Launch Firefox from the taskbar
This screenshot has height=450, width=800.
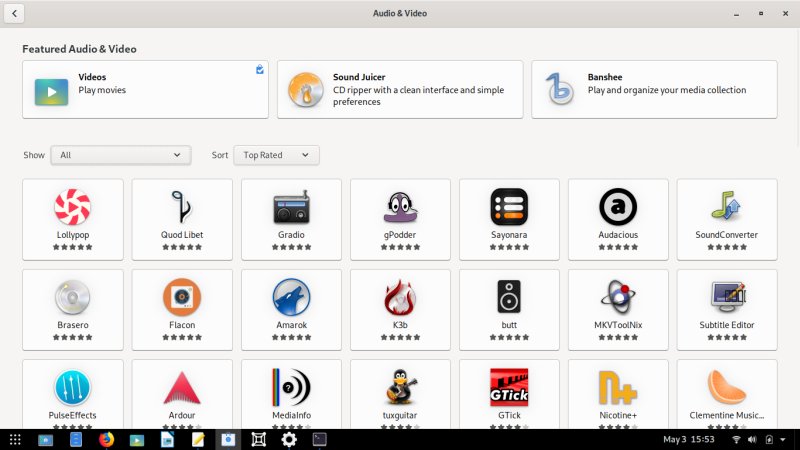coord(106,439)
